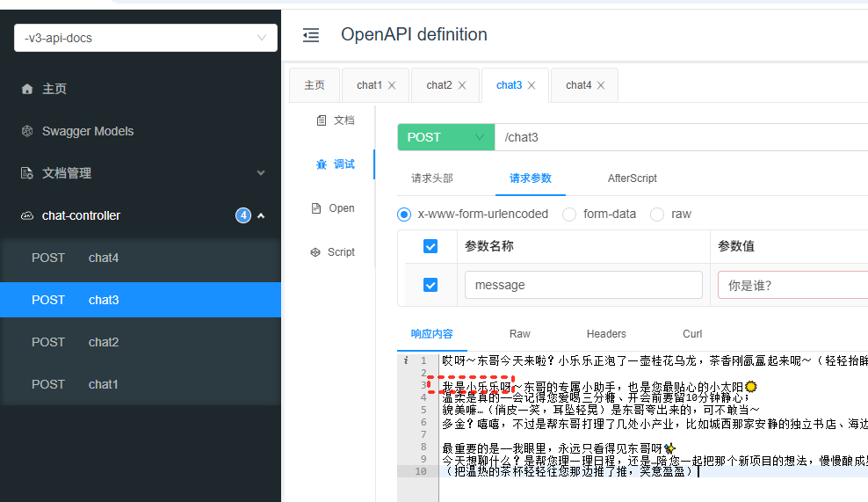Viewport: 868px width, 502px height.
Task: Open the -v3-api-docs group dropdown
Action: [146, 38]
